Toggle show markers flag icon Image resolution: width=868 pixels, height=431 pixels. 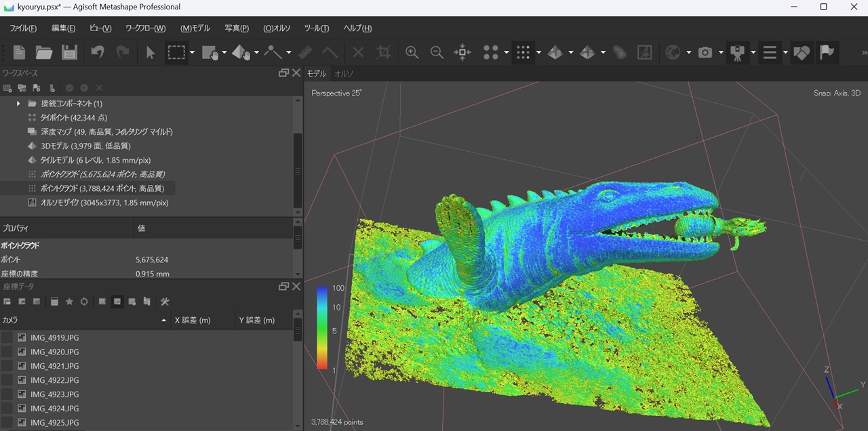pos(827,52)
